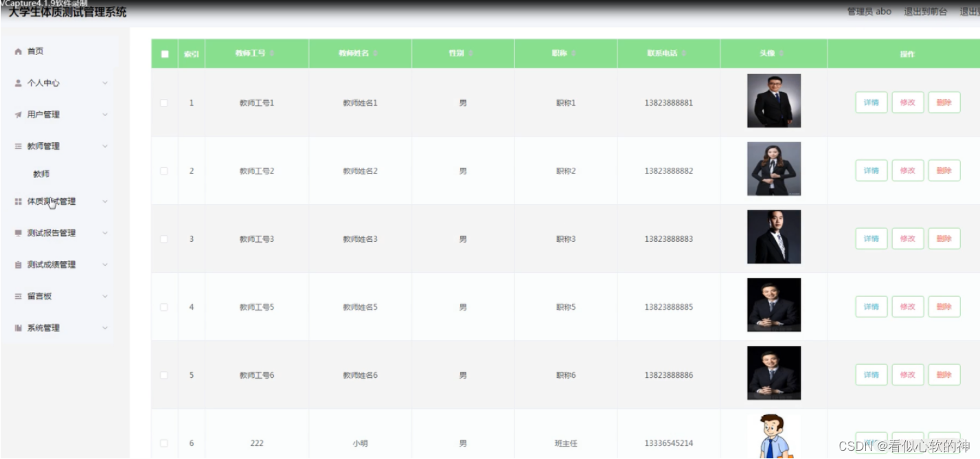Click 修改 for 教师姓名1
Screen dimensions: 980x459
(908, 102)
